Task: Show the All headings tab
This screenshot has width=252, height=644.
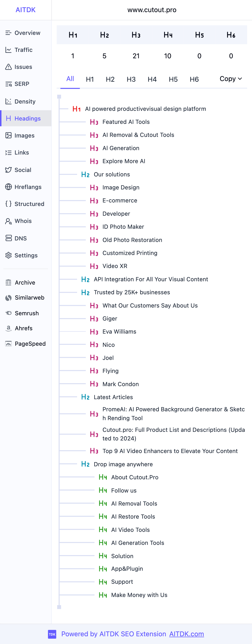Action: click(70, 79)
